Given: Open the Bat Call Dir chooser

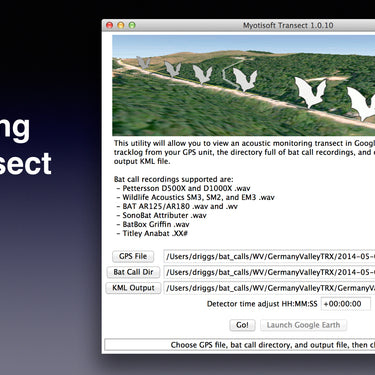Looking at the screenshot, I should coord(133,272).
